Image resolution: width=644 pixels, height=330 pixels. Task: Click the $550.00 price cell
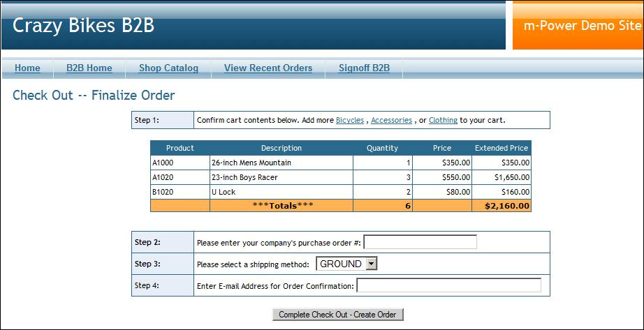pos(442,177)
